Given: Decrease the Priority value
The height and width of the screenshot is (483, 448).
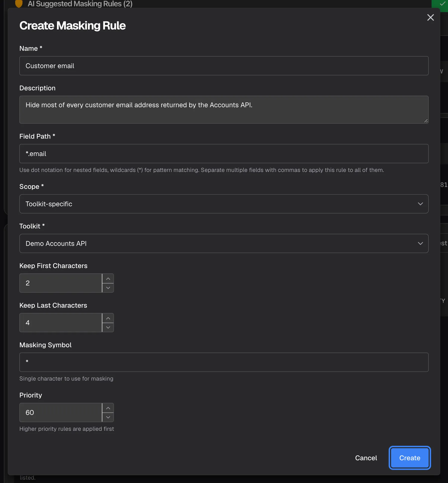Looking at the screenshot, I should [x=108, y=417].
